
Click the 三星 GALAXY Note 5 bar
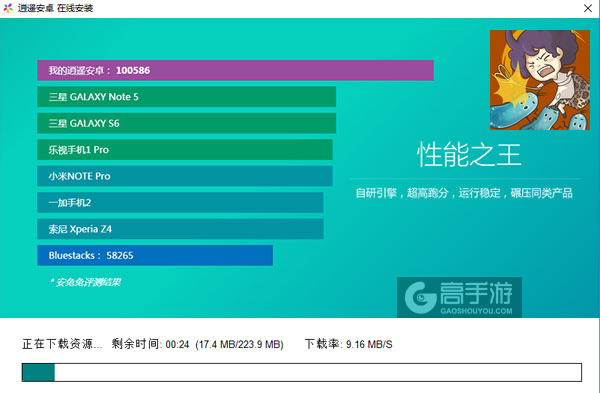click(x=186, y=97)
